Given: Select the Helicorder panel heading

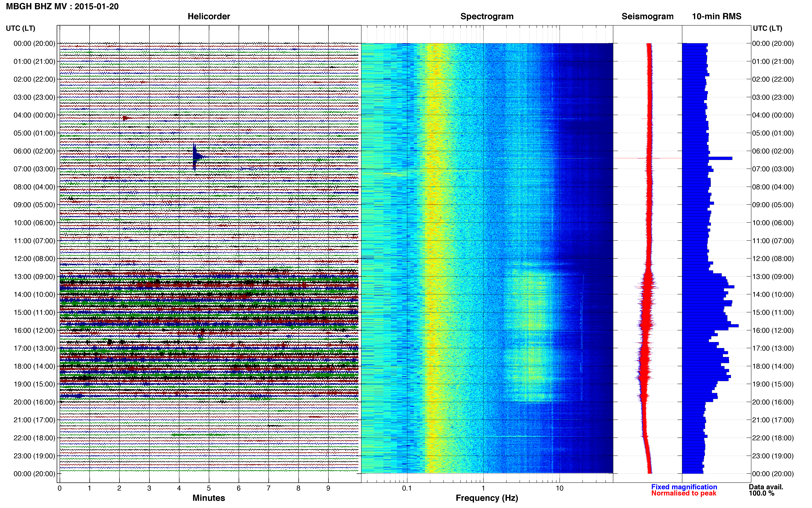Looking at the screenshot, I should [x=209, y=16].
